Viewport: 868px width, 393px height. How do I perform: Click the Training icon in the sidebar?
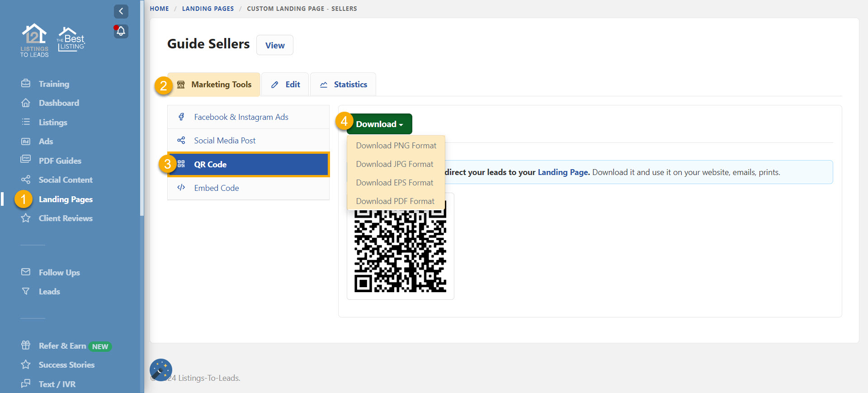[x=26, y=84]
